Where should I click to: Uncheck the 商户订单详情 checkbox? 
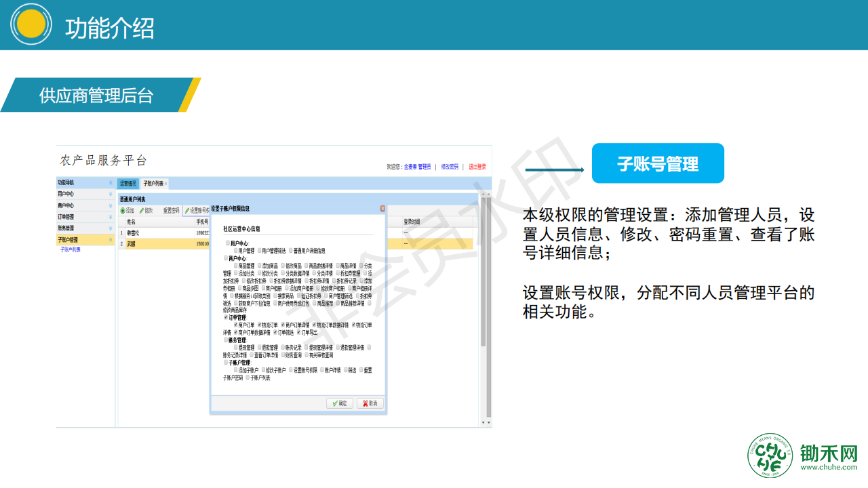pos(283,325)
